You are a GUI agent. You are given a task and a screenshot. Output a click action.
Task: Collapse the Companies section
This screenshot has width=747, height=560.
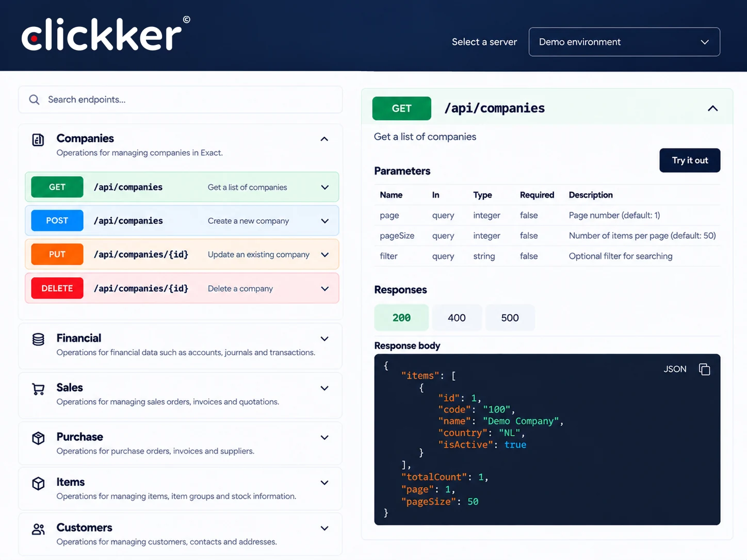(x=324, y=139)
